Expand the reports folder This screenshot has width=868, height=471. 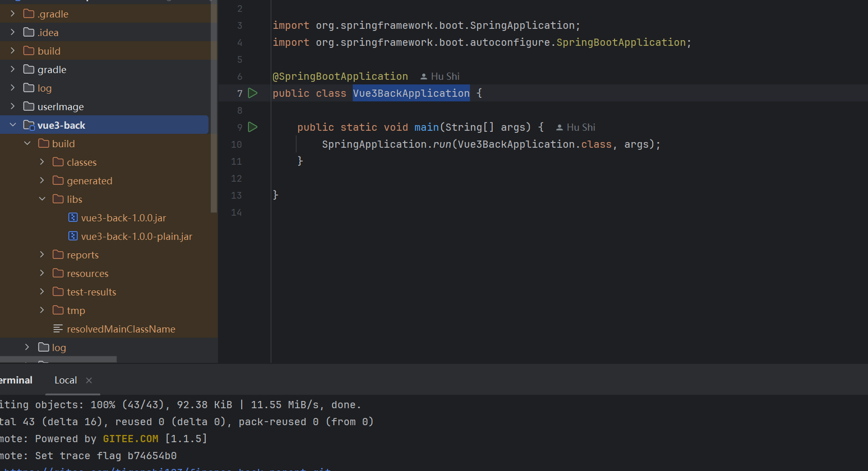(42, 255)
